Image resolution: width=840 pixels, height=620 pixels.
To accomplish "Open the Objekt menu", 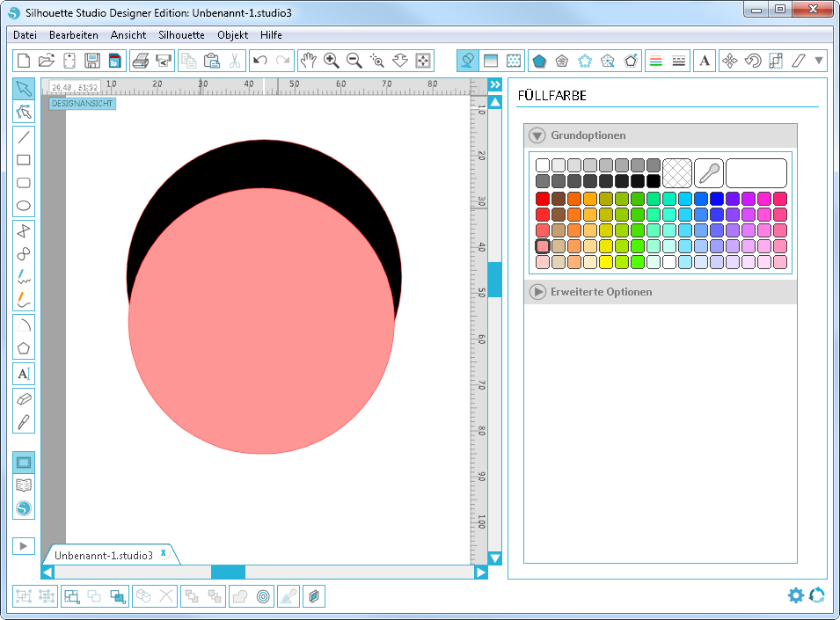I will pos(232,35).
